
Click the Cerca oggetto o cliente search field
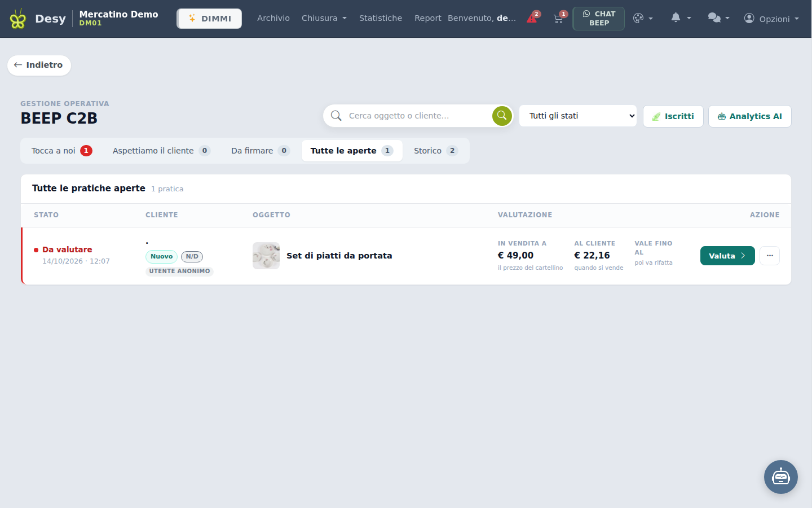pyautogui.click(x=418, y=116)
